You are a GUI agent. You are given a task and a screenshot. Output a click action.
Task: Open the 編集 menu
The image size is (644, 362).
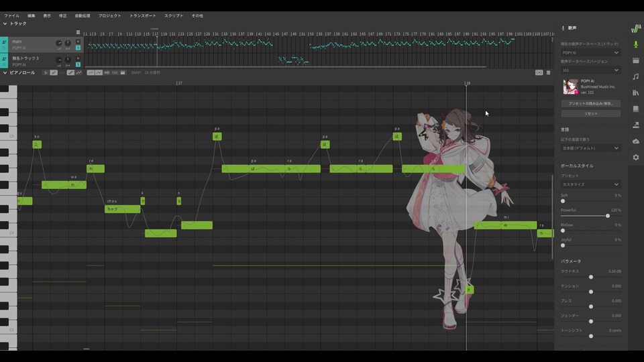point(32,15)
